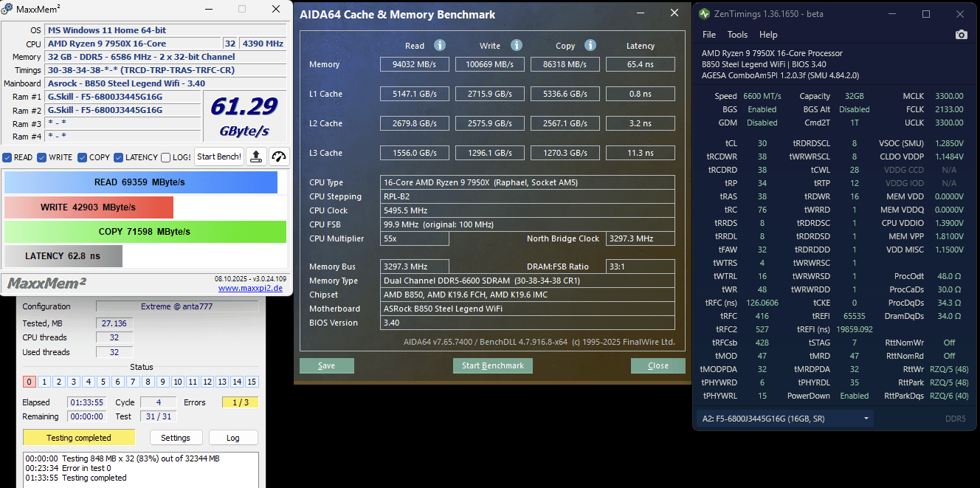Click the MaxxMem speedometer gauge icon
The width and height of the screenshot is (980, 488).
[x=278, y=157]
